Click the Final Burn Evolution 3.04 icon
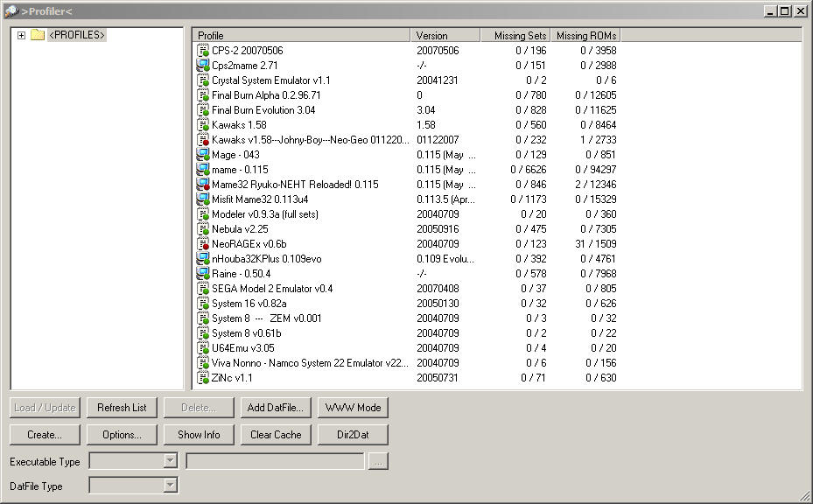 [x=203, y=110]
